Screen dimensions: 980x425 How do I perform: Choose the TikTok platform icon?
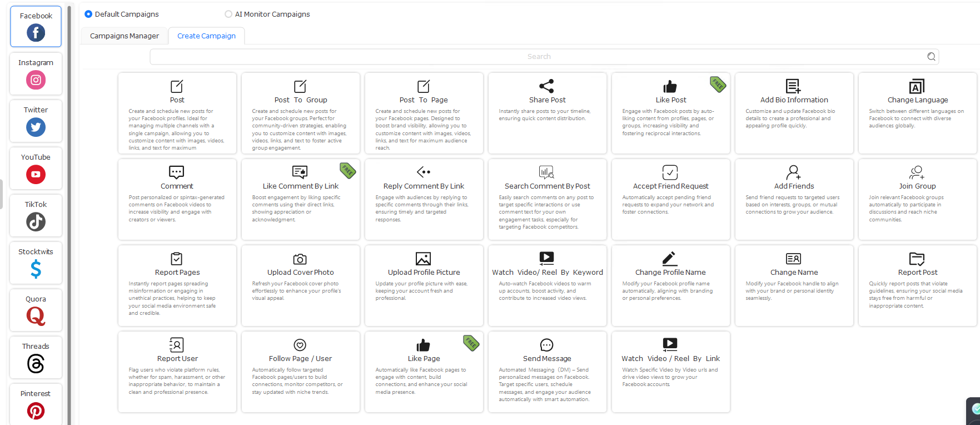36,222
